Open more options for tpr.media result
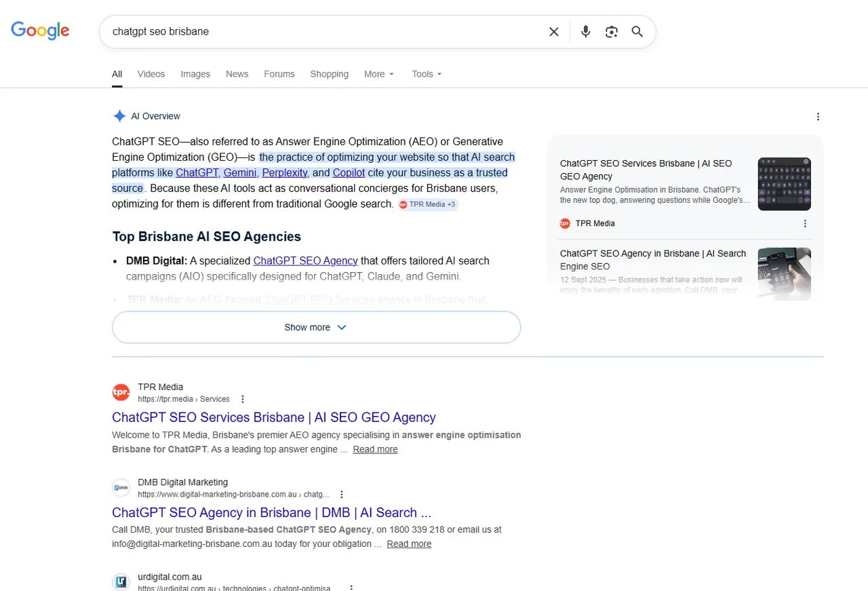868x591 pixels. 243,399
